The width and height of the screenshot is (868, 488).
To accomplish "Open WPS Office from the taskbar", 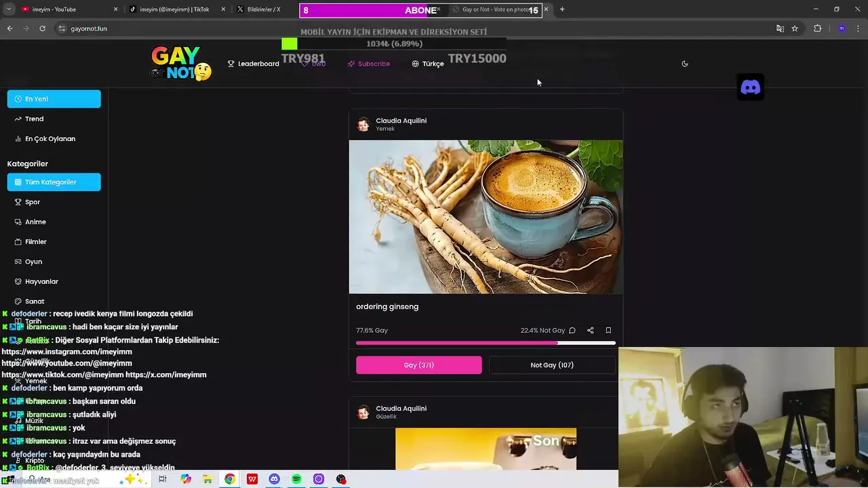I will click(x=252, y=479).
